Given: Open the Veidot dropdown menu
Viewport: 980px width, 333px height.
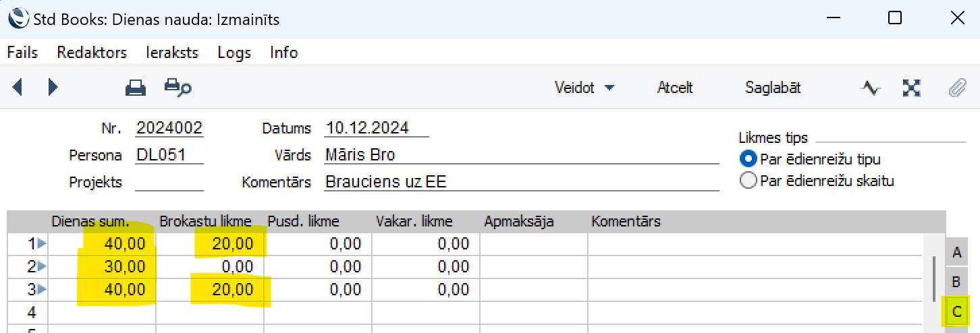Looking at the screenshot, I should click(584, 88).
